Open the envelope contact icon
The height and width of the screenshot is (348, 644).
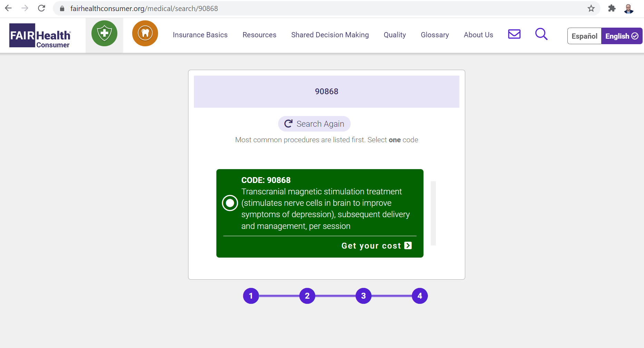[x=514, y=34]
